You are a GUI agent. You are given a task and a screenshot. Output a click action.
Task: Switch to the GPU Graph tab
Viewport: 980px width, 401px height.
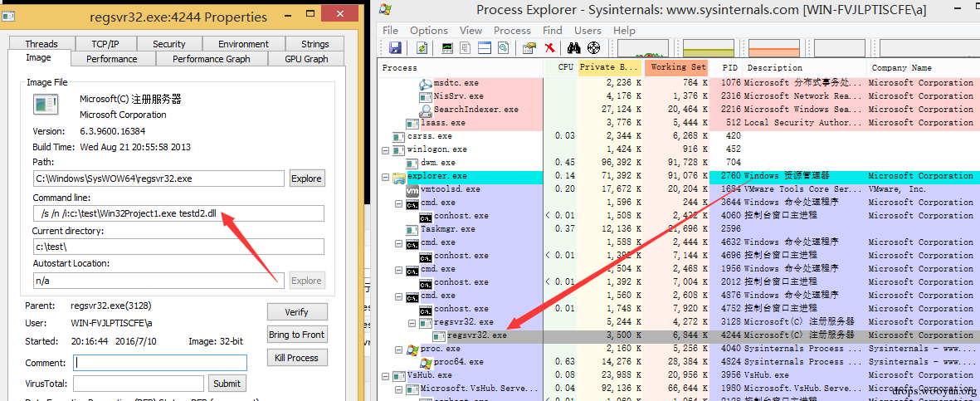(x=306, y=59)
